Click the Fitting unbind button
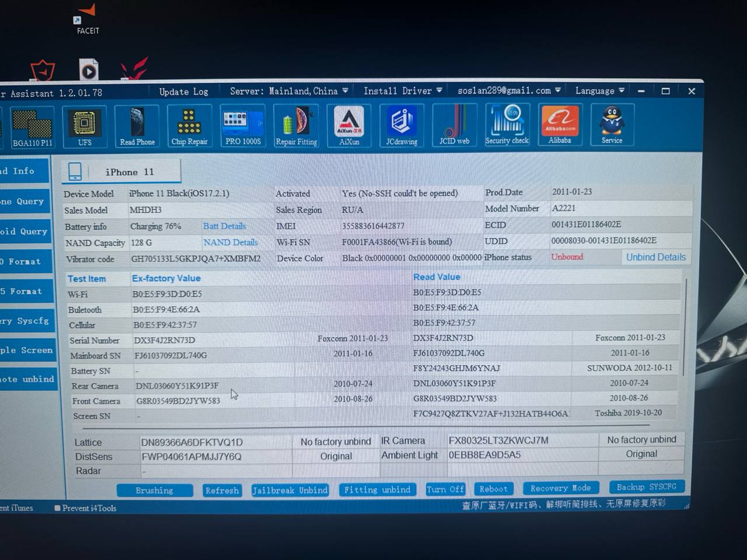This screenshot has height=560, width=747. [x=378, y=489]
